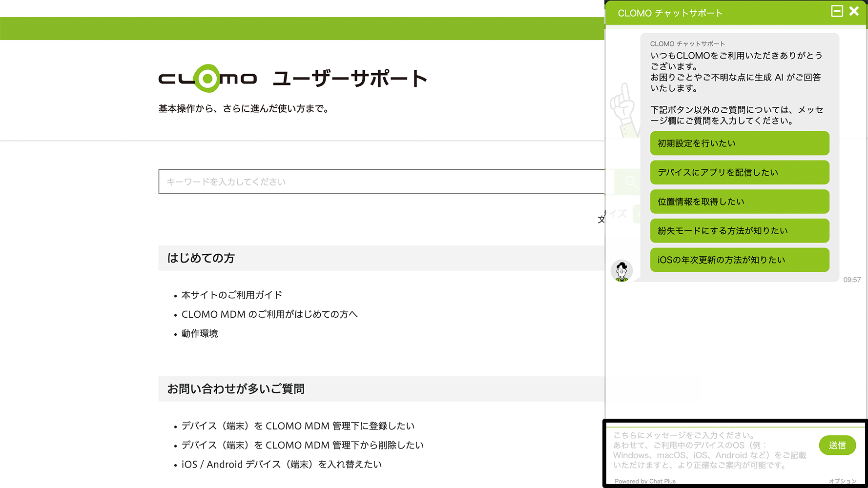Open the device 管理下から削除したい link
This screenshot has width=868, height=488.
pyautogui.click(x=303, y=445)
